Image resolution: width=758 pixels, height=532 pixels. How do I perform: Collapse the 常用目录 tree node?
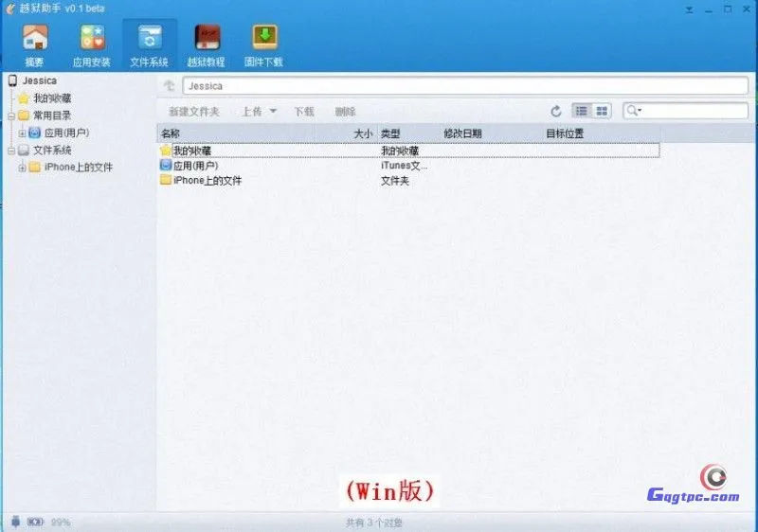11,115
